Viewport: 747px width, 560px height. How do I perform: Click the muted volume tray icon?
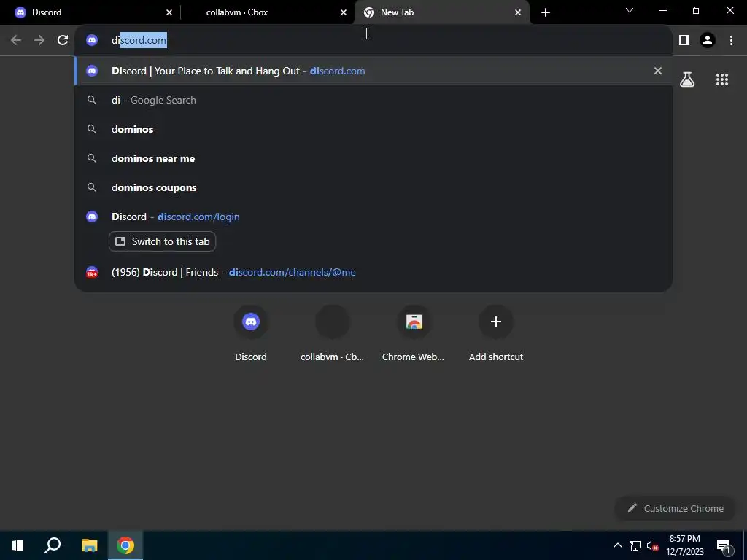653,545
